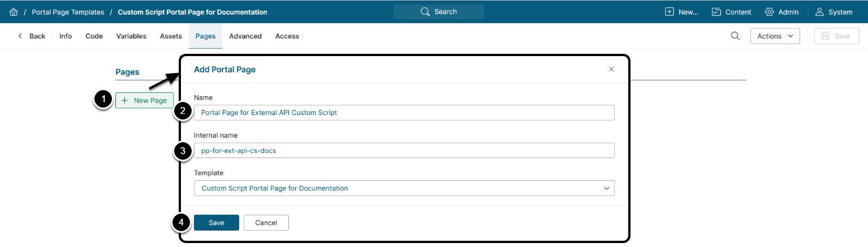Click the magnifier icon below the header

tap(735, 36)
